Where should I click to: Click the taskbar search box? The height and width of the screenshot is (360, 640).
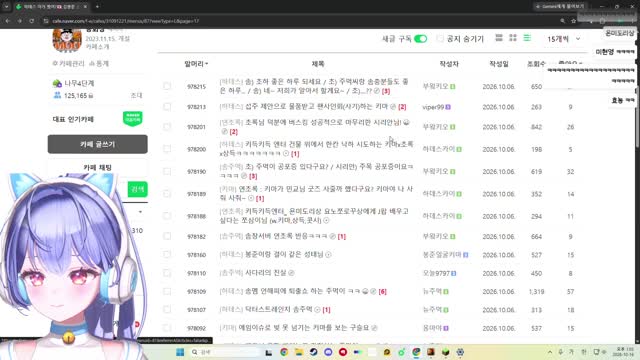point(224,352)
